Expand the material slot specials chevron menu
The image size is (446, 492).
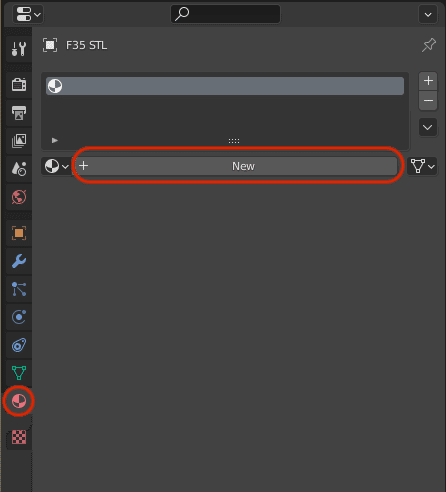point(428,127)
